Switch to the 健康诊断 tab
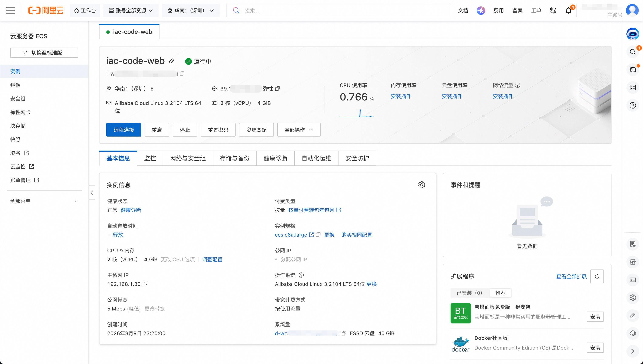The image size is (643, 364). [275, 158]
